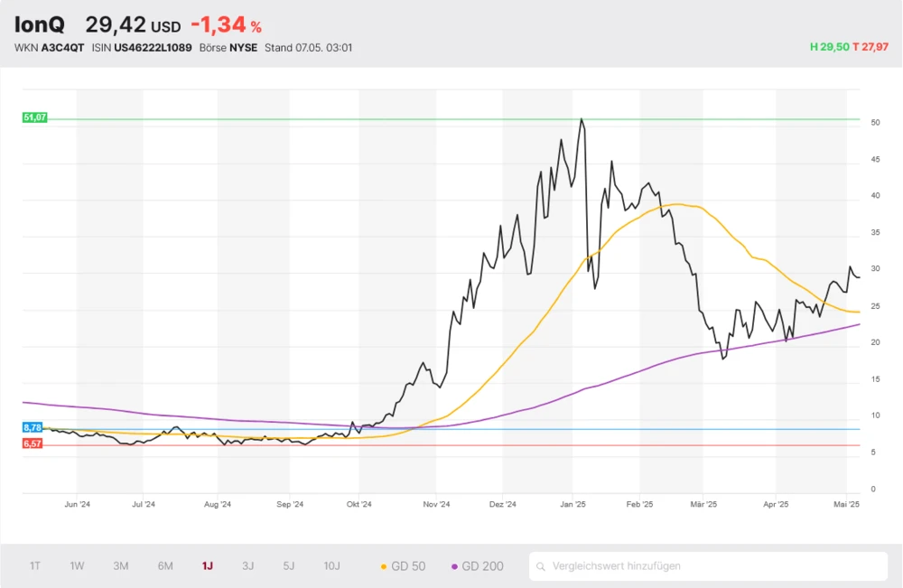Click the Jan '25 axis label
The width and height of the screenshot is (903, 588).
tap(573, 505)
